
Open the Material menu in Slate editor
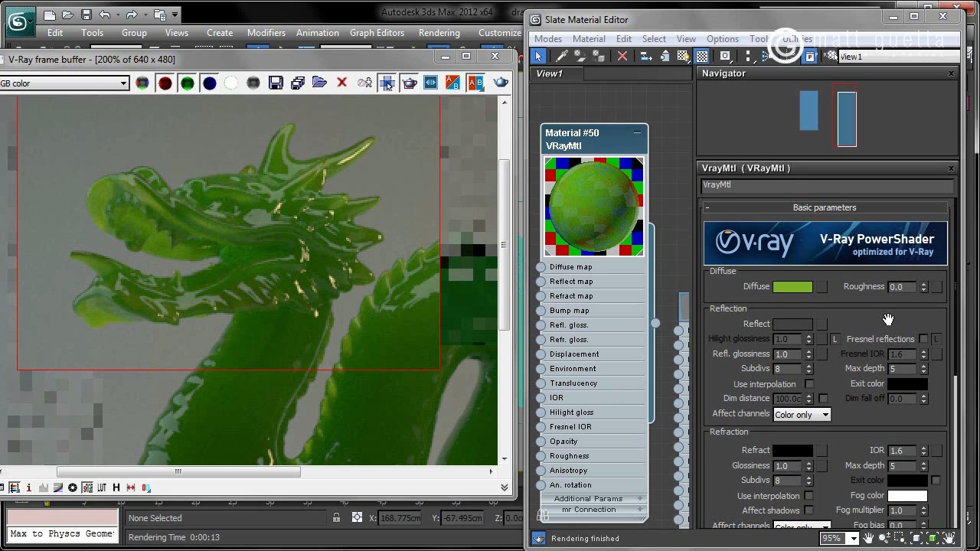[x=589, y=39]
